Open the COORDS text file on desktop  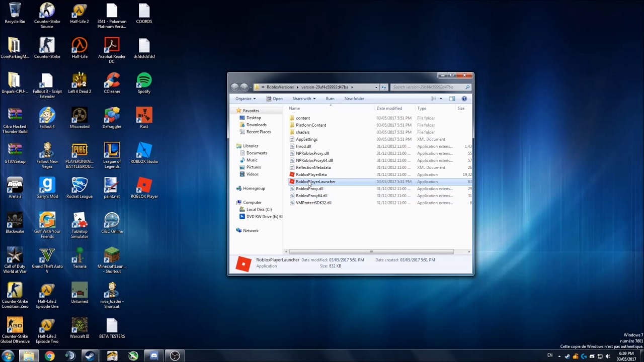pyautogui.click(x=144, y=13)
